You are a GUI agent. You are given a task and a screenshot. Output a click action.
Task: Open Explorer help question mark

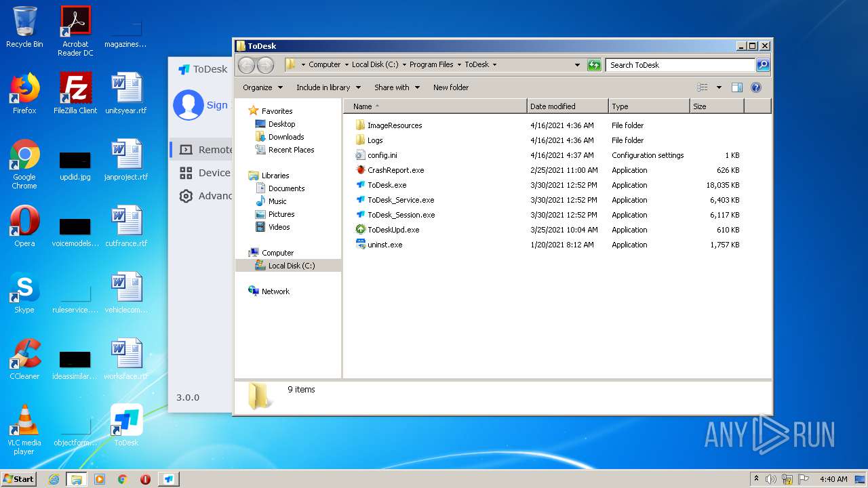pyautogui.click(x=756, y=87)
